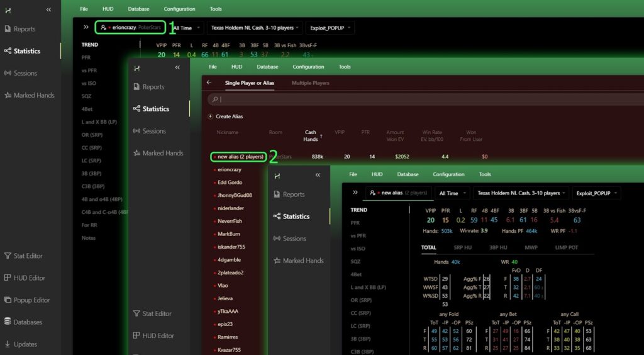Click the double-arrow left of new alias selector
The image size is (644, 355).
click(x=355, y=193)
